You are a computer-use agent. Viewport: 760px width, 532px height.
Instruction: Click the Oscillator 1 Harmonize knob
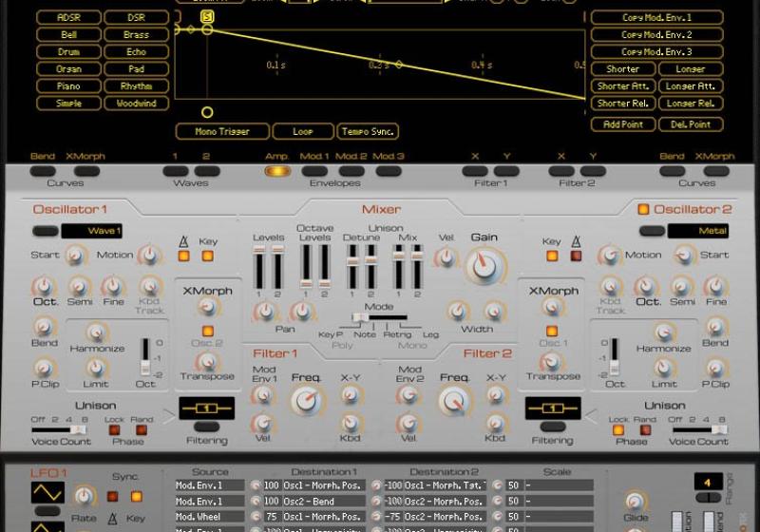coord(95,332)
